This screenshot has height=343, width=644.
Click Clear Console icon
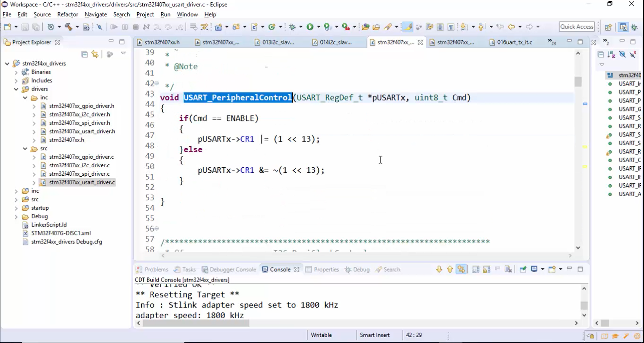pyautogui.click(x=508, y=269)
